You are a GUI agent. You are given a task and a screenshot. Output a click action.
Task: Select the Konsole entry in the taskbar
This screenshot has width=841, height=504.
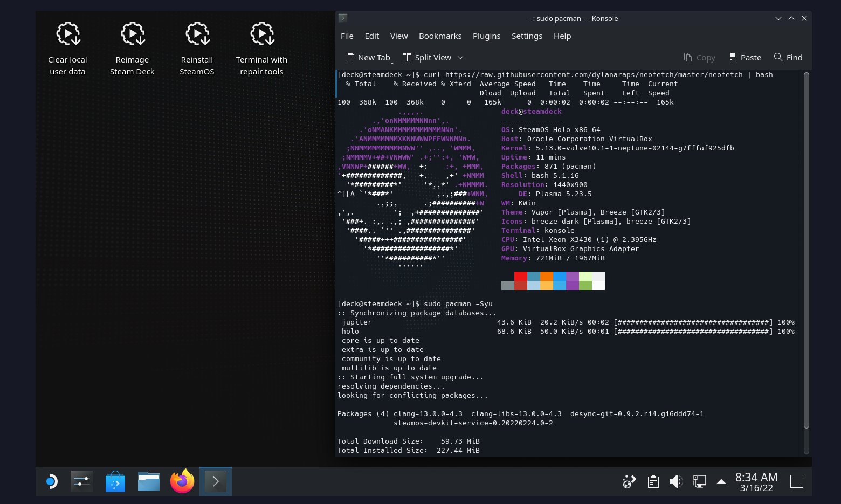click(216, 481)
